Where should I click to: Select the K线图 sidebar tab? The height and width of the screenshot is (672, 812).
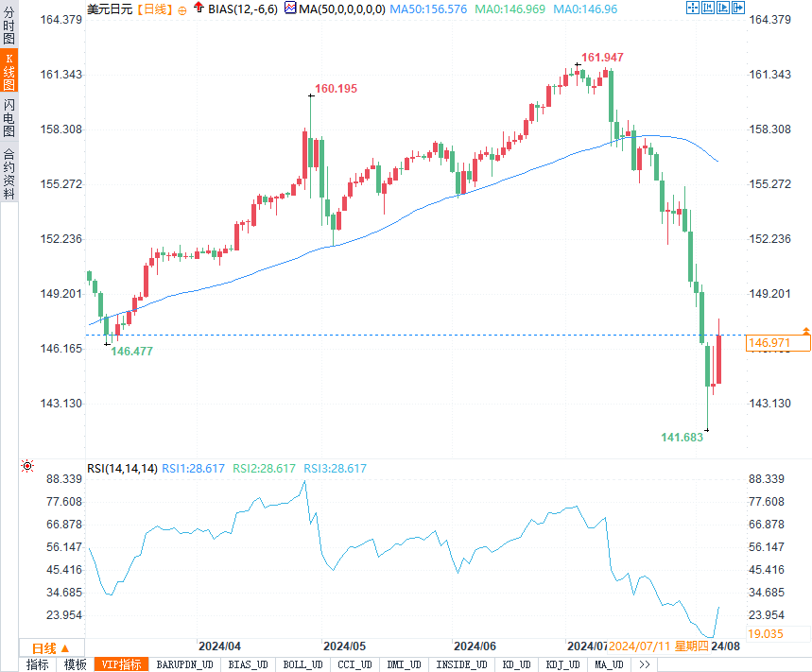[x=9, y=71]
